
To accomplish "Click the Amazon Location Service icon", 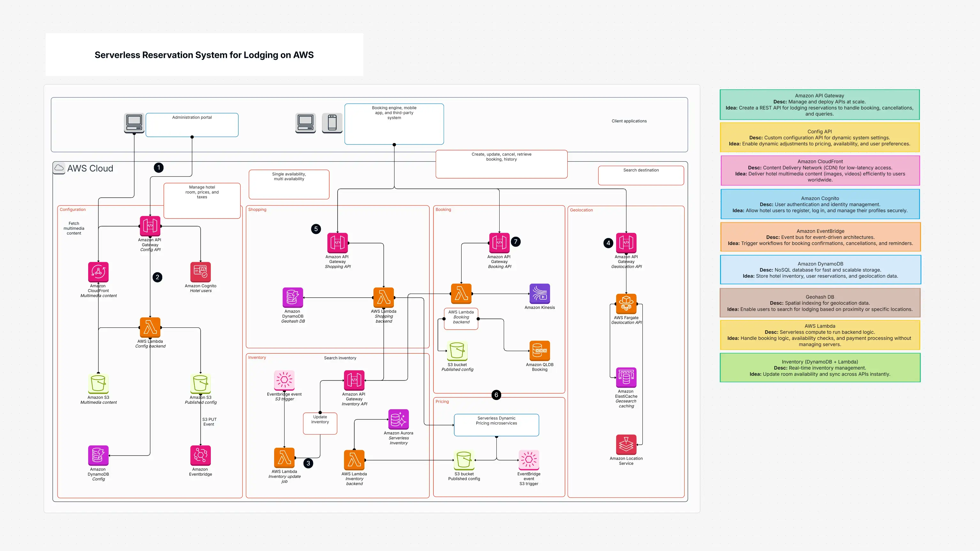I will coord(626,444).
